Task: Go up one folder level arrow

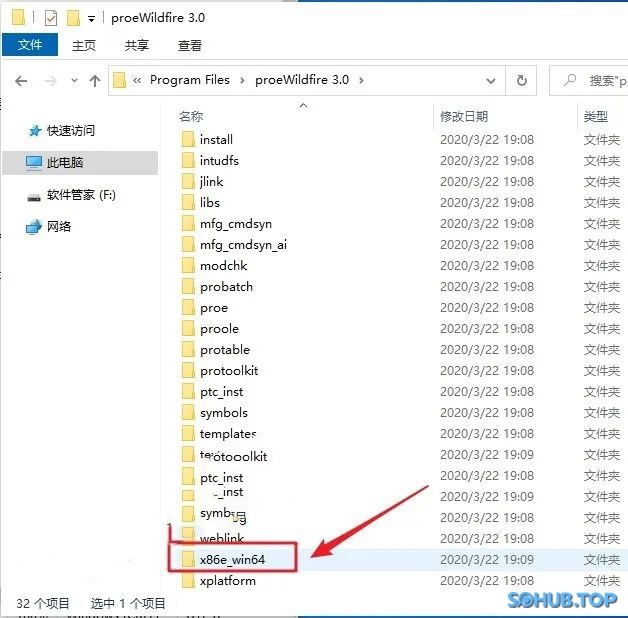Action: [x=95, y=81]
